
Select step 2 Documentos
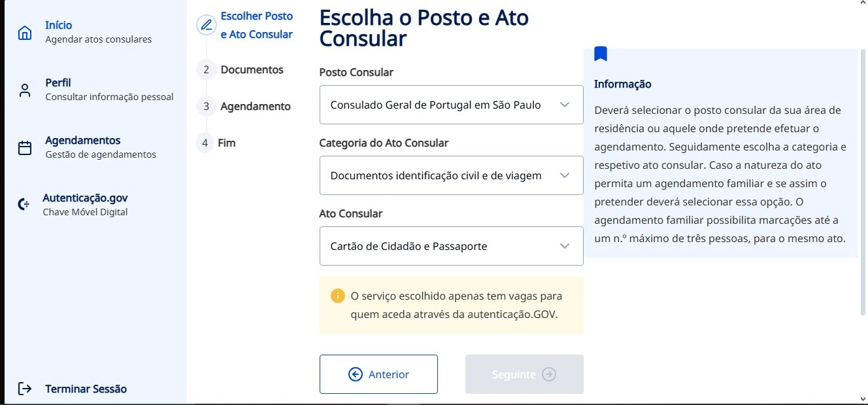[252, 69]
